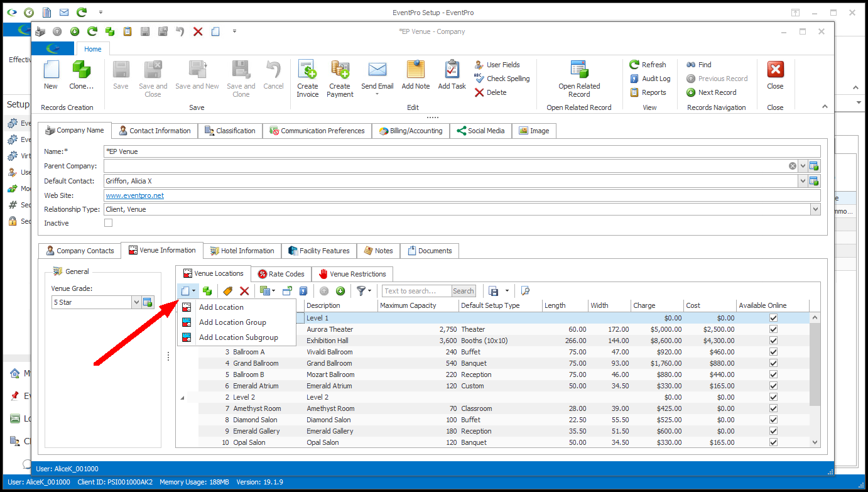This screenshot has width=868, height=492.
Task: Switch to the Billing/Accounting tab
Action: click(x=411, y=131)
